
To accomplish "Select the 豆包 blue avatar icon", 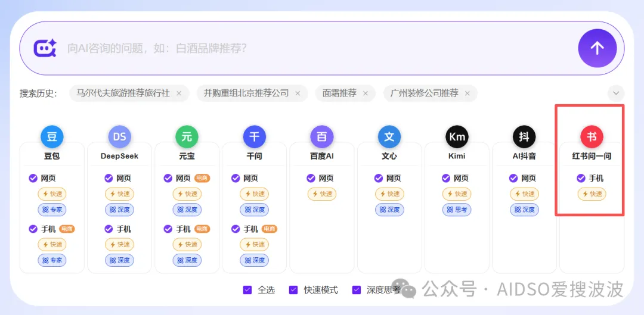I will 52,136.
